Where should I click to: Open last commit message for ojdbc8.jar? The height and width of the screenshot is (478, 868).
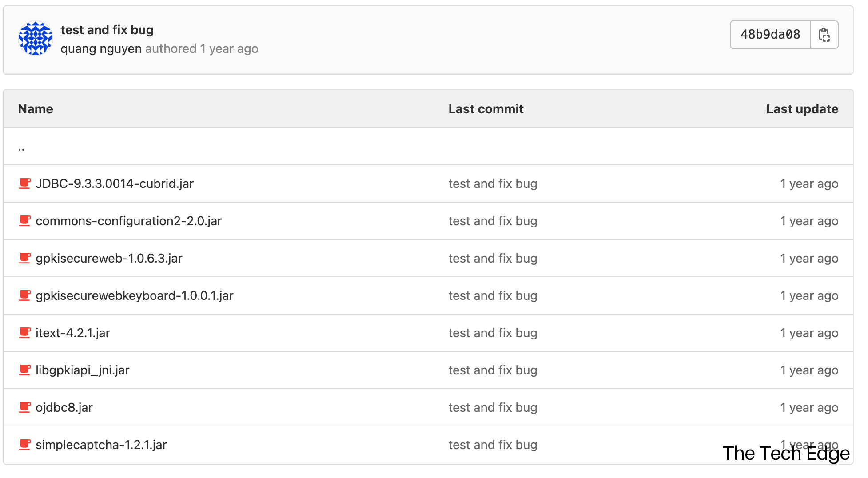point(493,407)
